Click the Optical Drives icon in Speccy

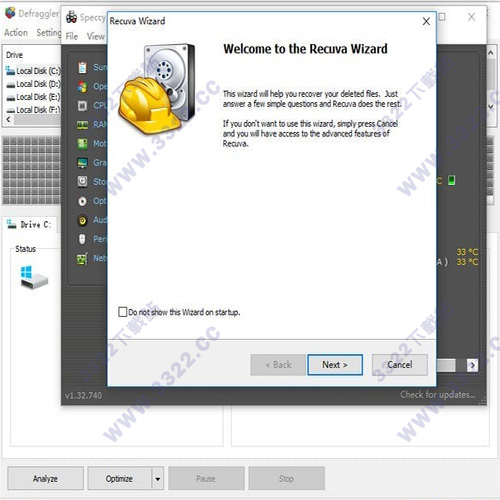pos(82,201)
